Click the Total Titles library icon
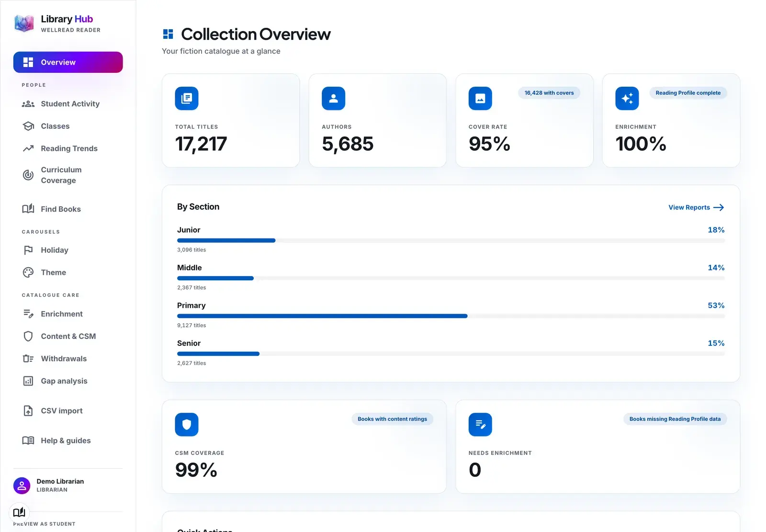The width and height of the screenshot is (766, 532). 187,98
